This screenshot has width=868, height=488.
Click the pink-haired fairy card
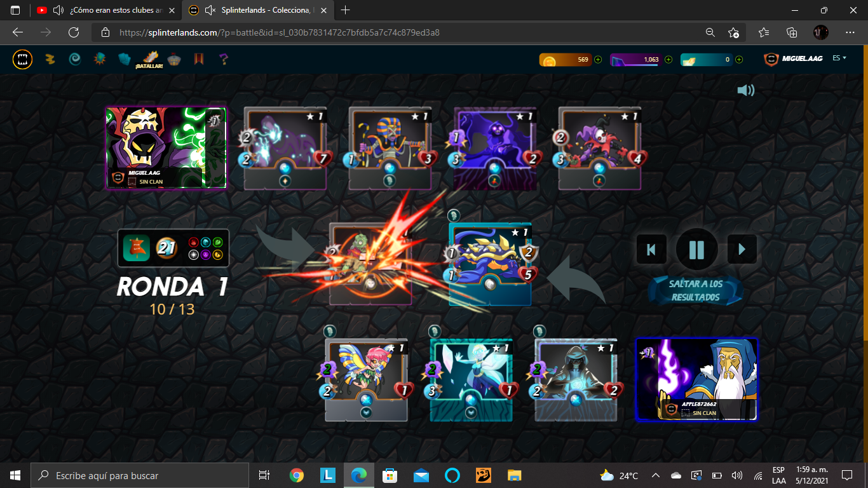367,379
